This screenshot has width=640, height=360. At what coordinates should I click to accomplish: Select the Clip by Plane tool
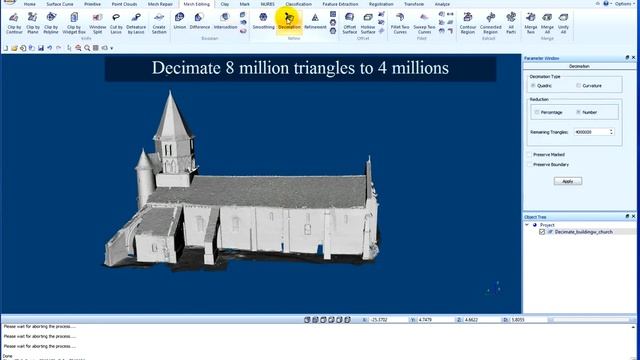(33, 23)
